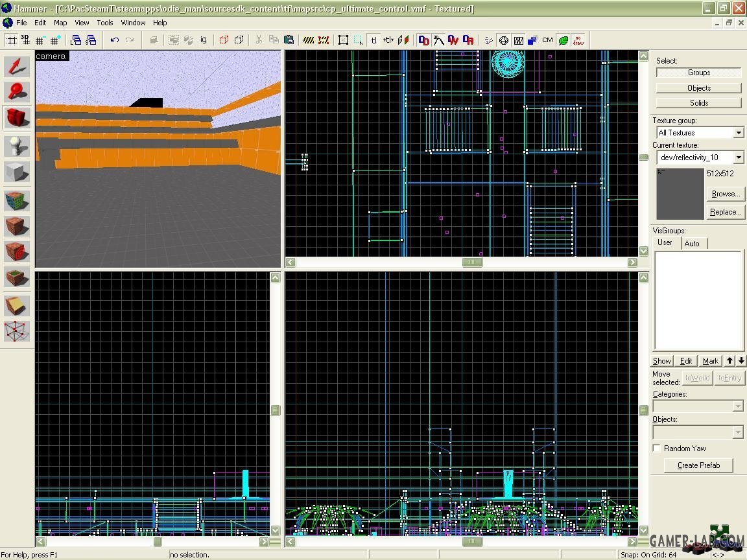Click the Solids select button

[x=699, y=103]
